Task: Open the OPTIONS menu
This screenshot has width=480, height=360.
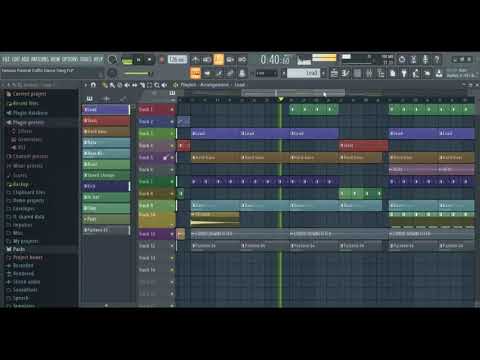Action: point(70,60)
